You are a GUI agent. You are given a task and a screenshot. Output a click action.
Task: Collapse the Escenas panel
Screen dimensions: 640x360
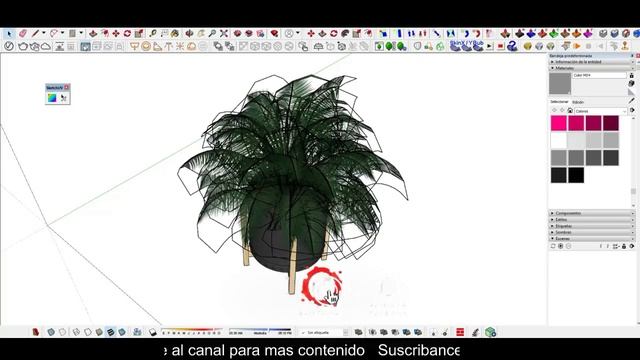[x=591, y=238]
